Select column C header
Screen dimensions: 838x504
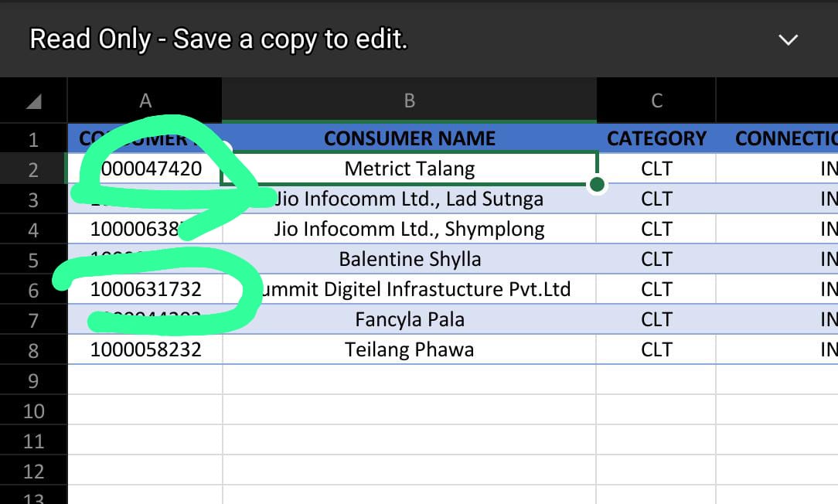click(656, 100)
